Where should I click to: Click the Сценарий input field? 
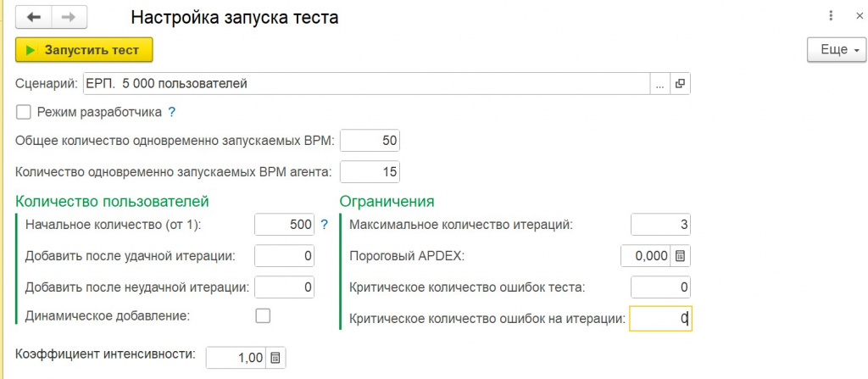pos(366,84)
